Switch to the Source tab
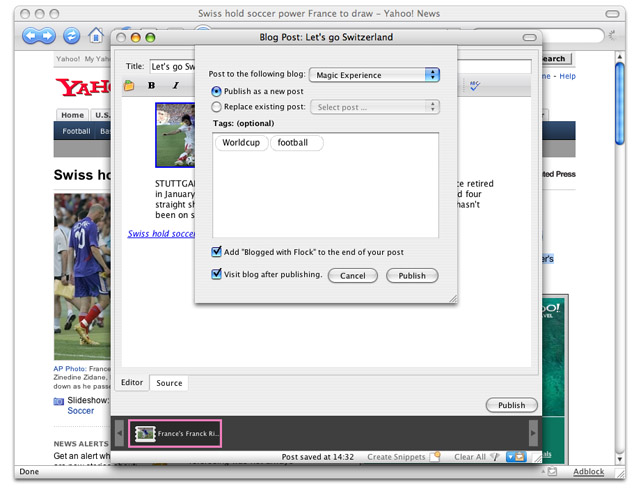 (169, 383)
